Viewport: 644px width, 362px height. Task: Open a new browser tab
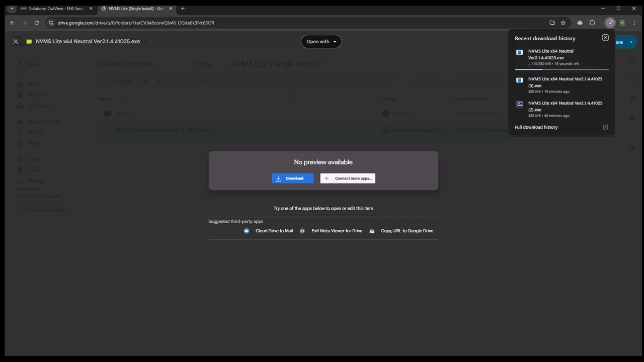pyautogui.click(x=183, y=9)
